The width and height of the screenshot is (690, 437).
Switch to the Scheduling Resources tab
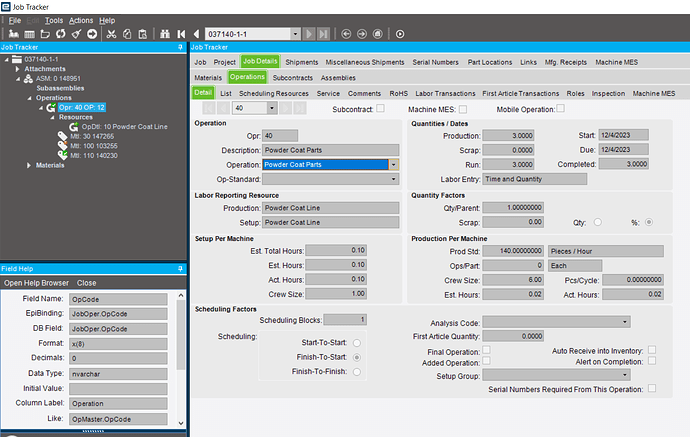coord(274,93)
